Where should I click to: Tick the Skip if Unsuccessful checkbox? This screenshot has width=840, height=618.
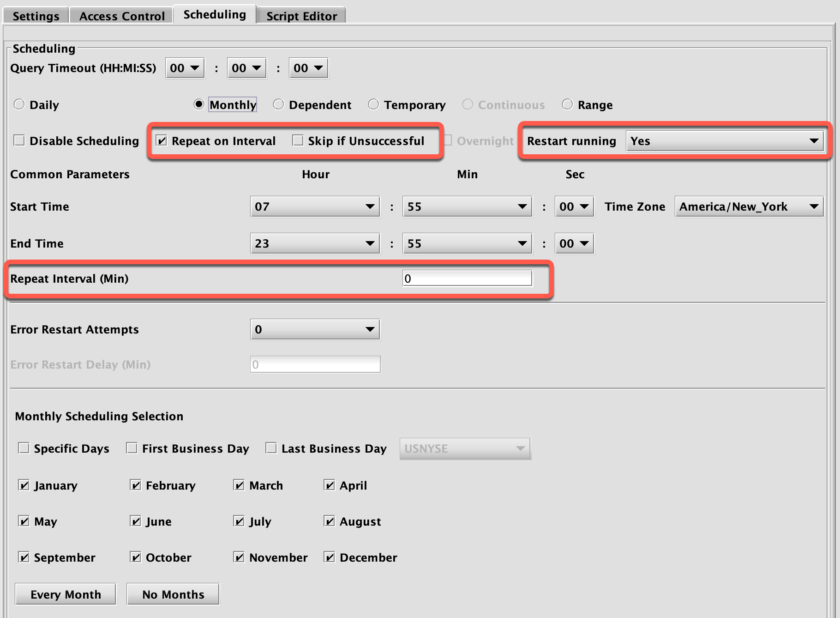(298, 140)
